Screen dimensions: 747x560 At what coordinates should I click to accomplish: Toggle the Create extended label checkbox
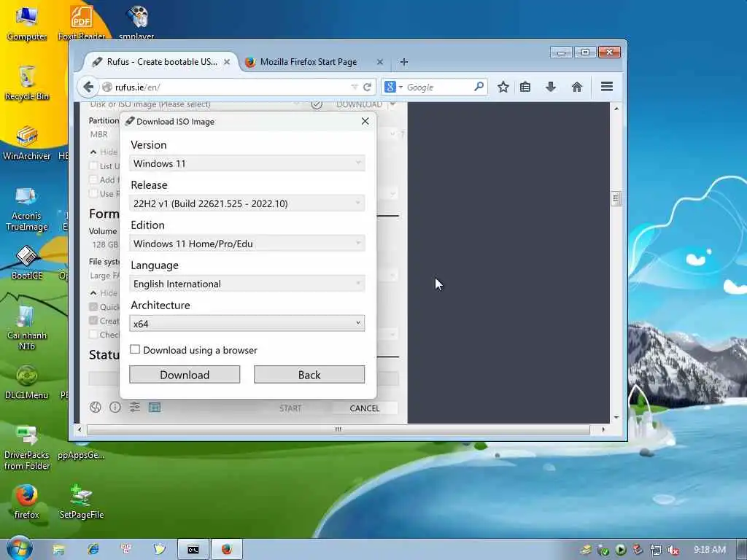coord(93,321)
